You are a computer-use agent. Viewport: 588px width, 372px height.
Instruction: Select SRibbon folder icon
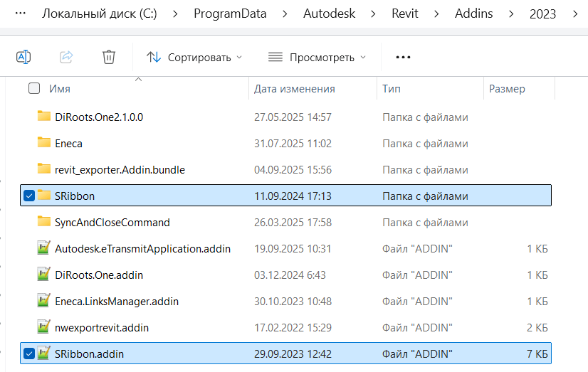coord(44,195)
